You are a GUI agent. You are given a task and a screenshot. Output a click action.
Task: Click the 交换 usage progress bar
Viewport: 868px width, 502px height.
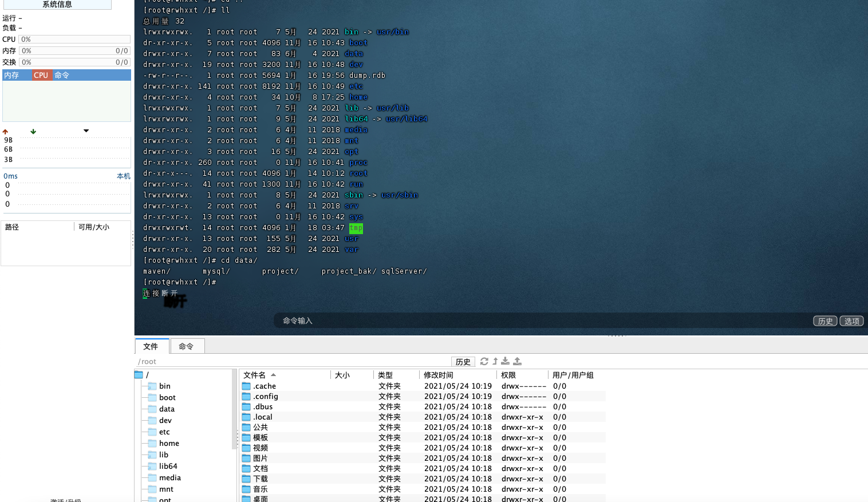74,62
